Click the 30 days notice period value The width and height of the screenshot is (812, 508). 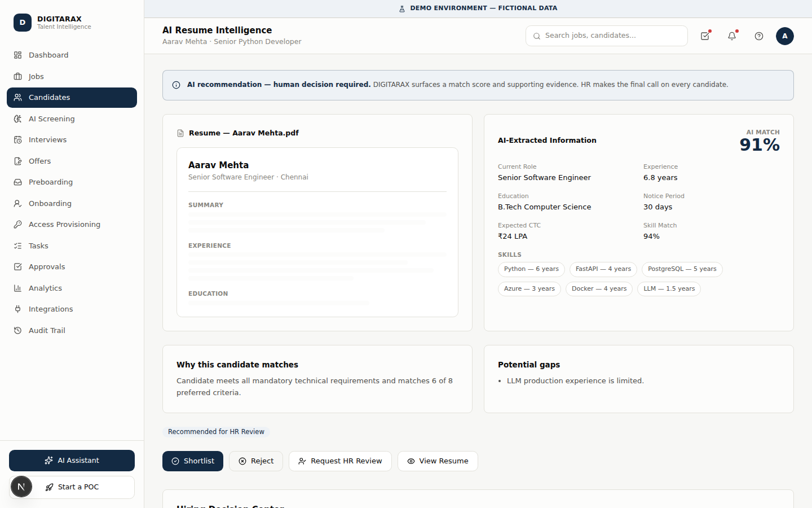pos(657,207)
